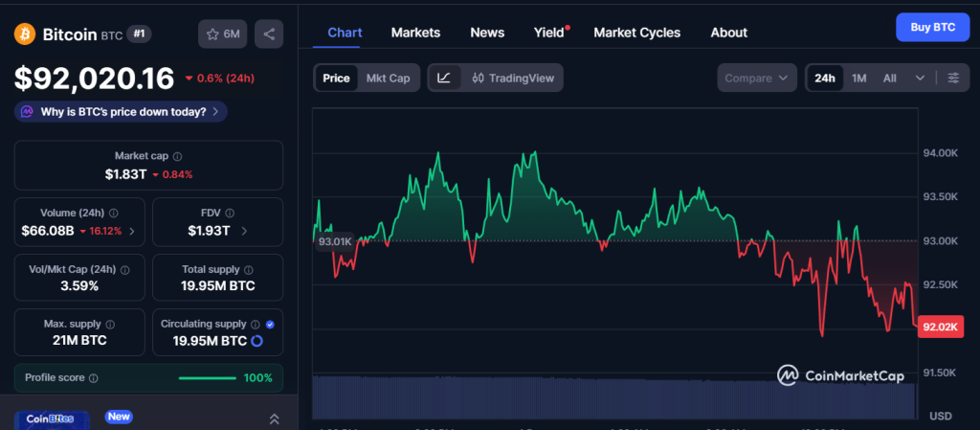Click the circulating supply progress ring icon
980x430 pixels.
coord(256,341)
